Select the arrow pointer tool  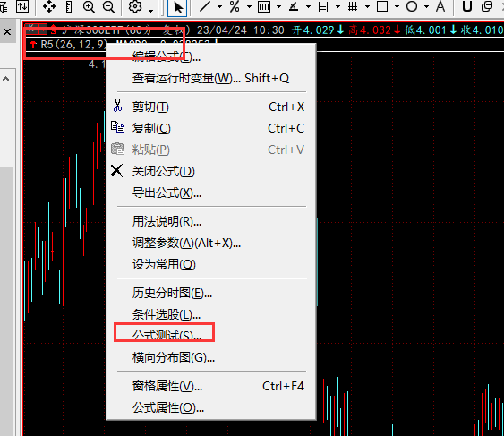177,7
